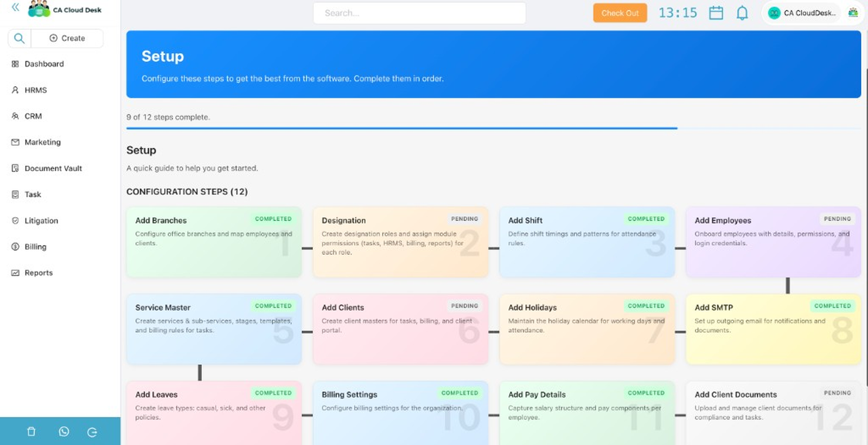Click the Document Vault sidebar icon
The height and width of the screenshot is (445, 868).
(x=15, y=169)
